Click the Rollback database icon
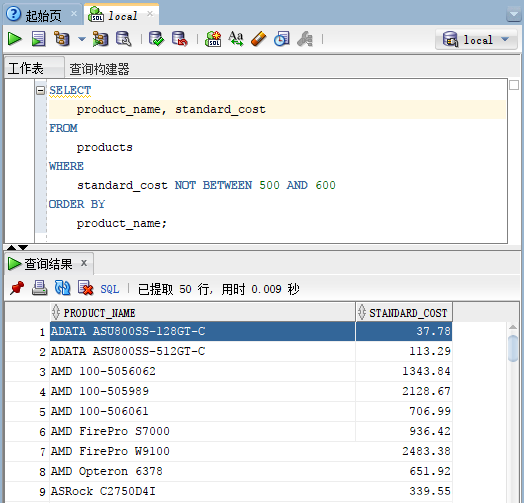 [x=180, y=39]
